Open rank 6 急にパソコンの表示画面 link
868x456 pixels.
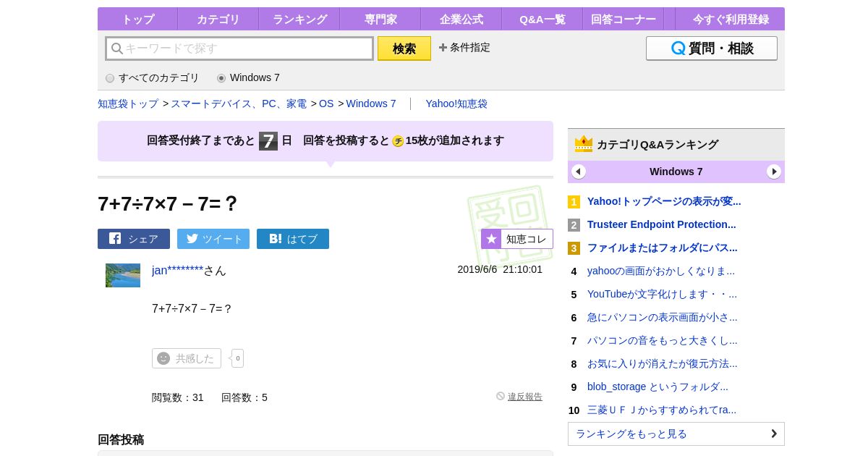pos(663,317)
